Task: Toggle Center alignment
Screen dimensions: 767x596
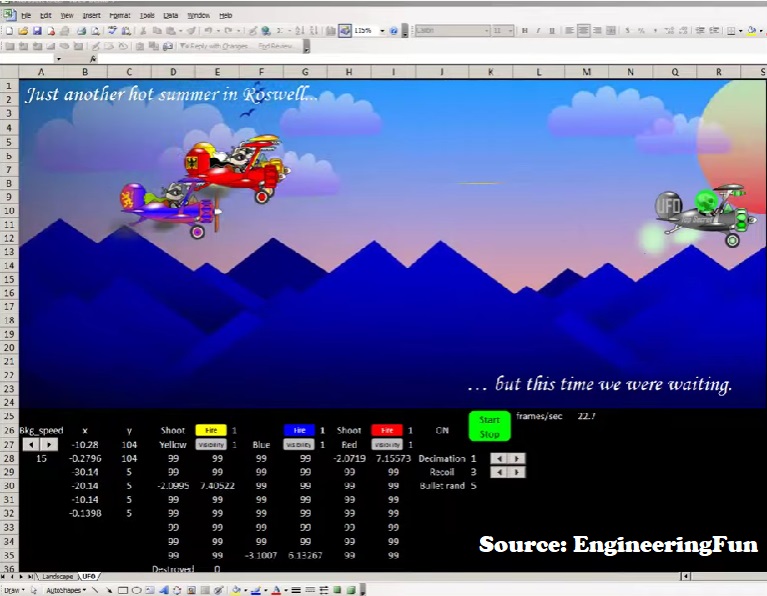Action: [583, 31]
